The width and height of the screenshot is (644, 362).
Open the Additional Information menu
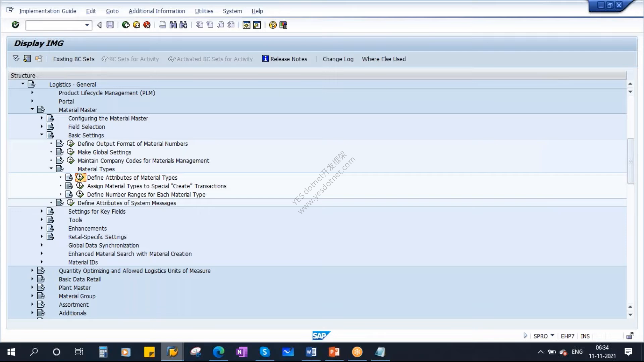point(157,11)
